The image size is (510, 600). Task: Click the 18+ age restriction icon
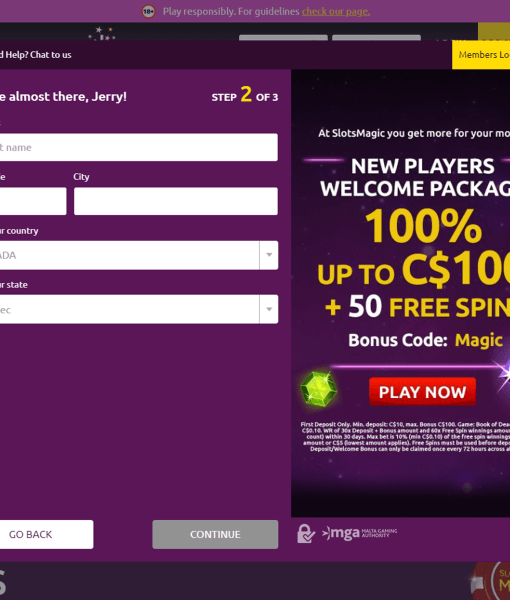(148, 11)
